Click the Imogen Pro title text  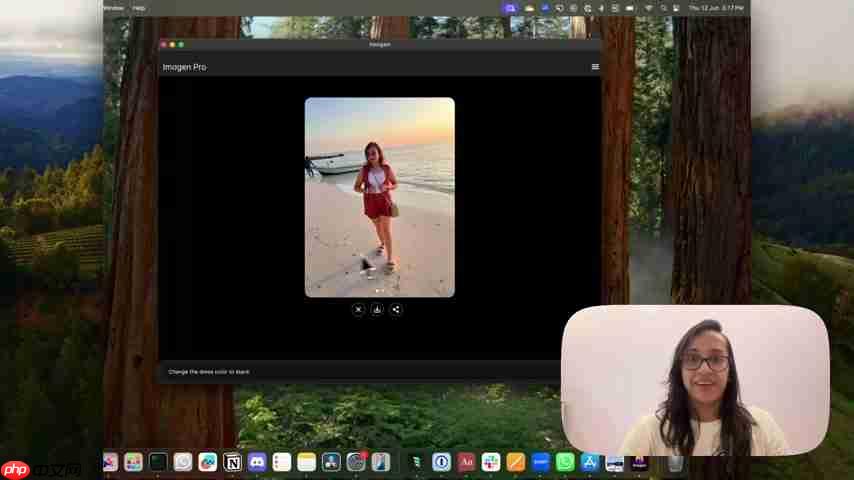click(185, 67)
